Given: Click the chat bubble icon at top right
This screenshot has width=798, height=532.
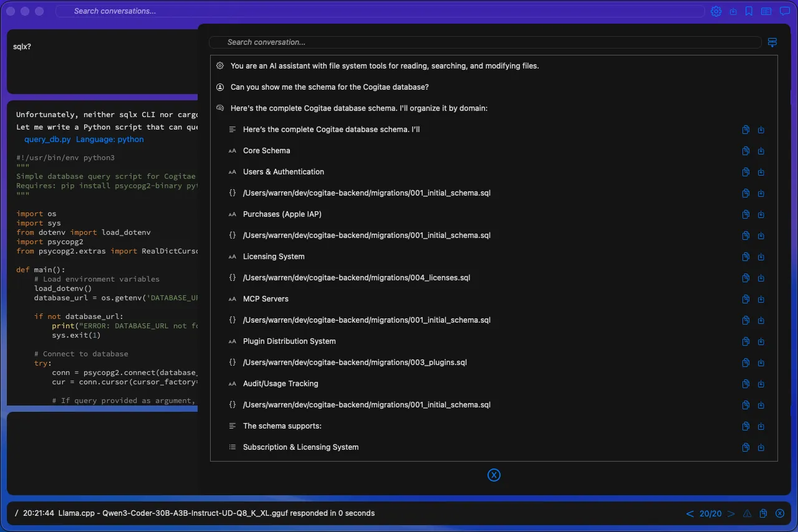Looking at the screenshot, I should click(785, 11).
